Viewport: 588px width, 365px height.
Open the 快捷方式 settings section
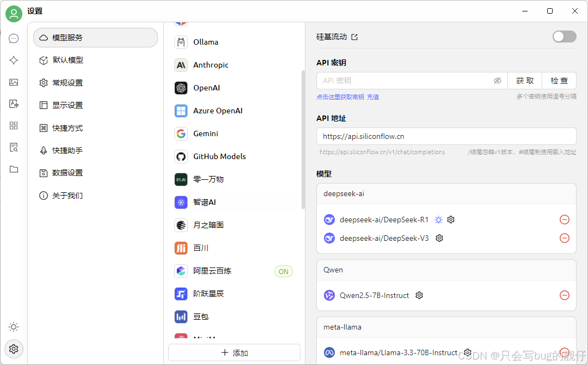coord(96,128)
